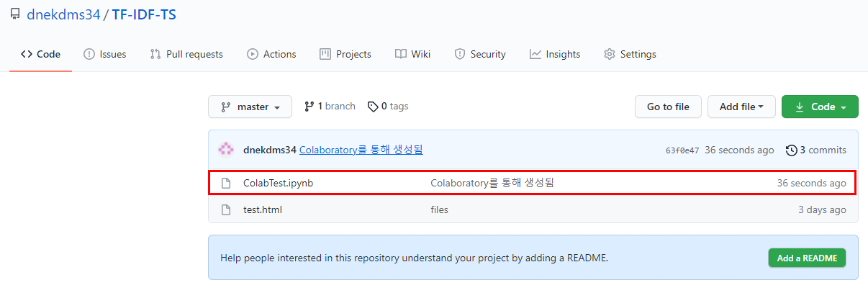Viewport: 868px width, 298px height.
Task: View the 3 commits history
Action: (816, 150)
